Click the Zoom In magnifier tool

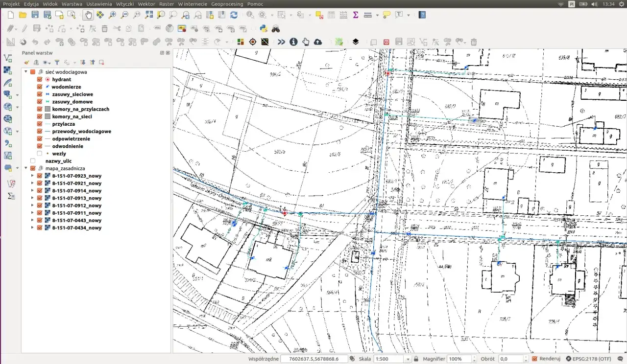112,15
